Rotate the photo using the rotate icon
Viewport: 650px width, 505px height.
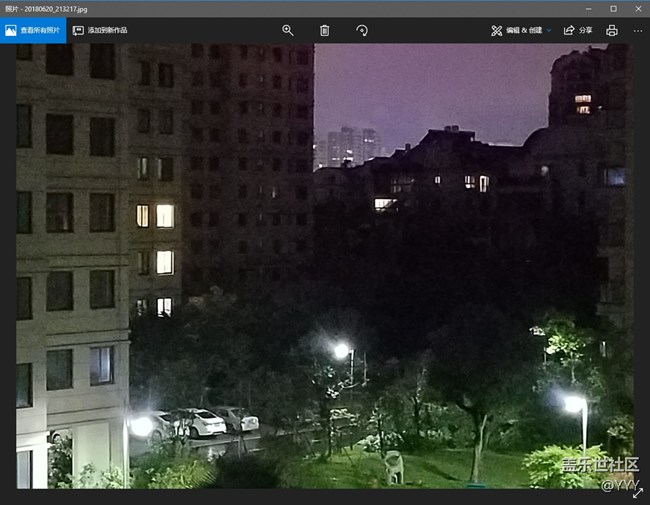pyautogui.click(x=362, y=31)
